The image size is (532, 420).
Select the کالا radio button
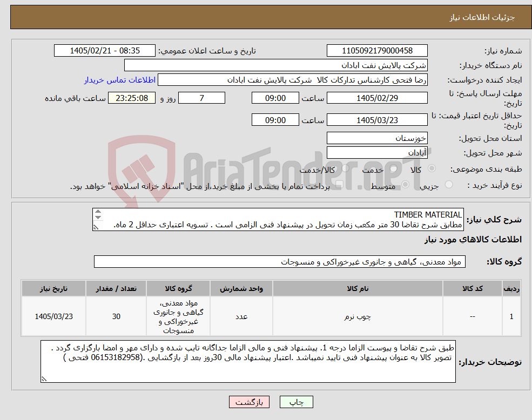click(432, 168)
